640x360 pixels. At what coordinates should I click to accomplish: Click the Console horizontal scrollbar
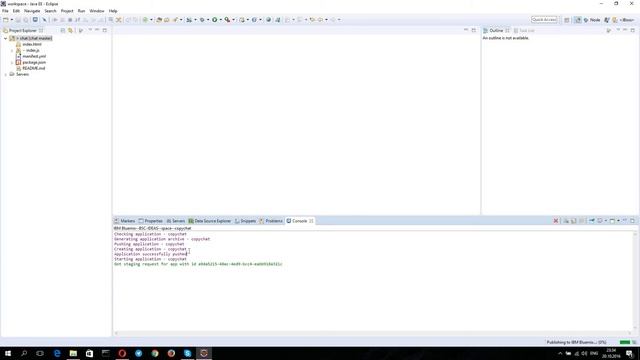(373, 333)
